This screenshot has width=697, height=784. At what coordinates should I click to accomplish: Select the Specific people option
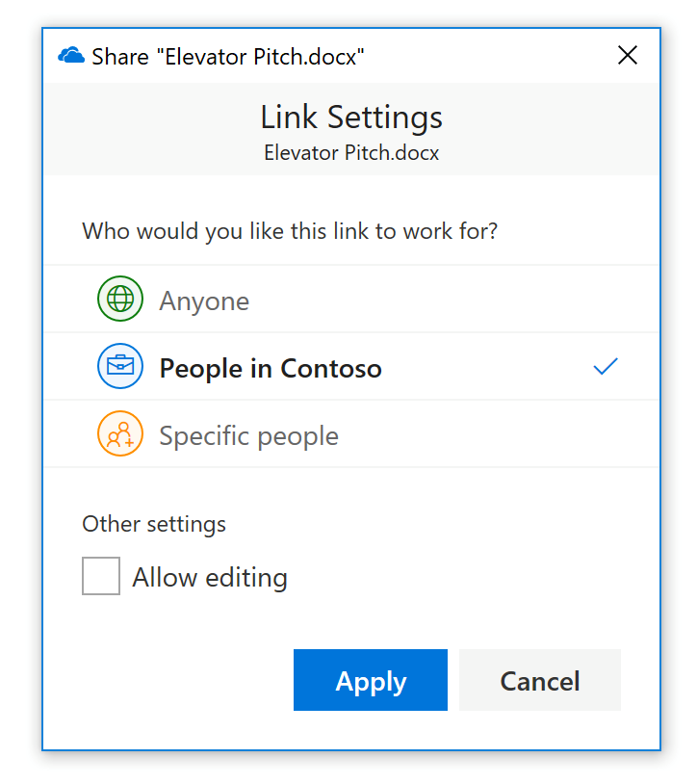point(248,435)
